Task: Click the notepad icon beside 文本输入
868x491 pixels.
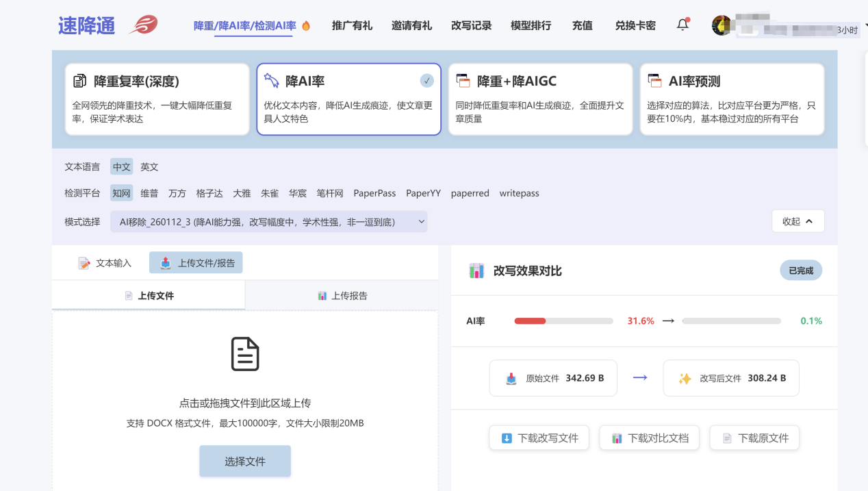Action: point(84,263)
